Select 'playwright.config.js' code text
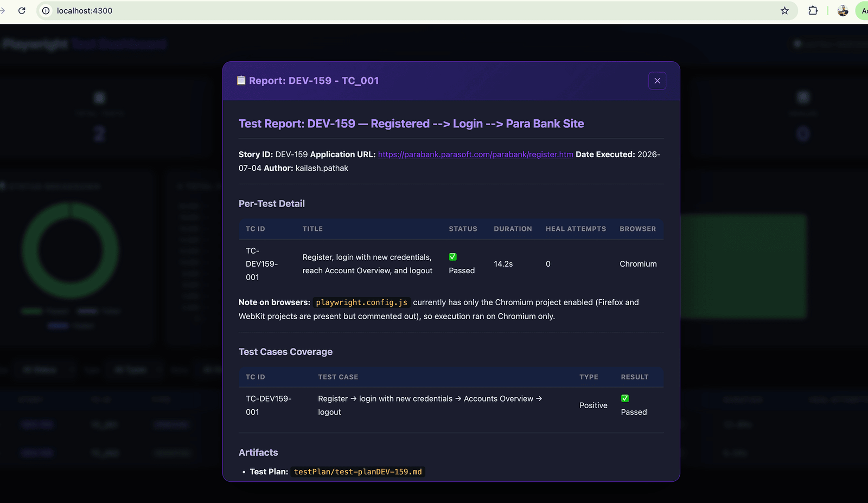 tap(362, 302)
